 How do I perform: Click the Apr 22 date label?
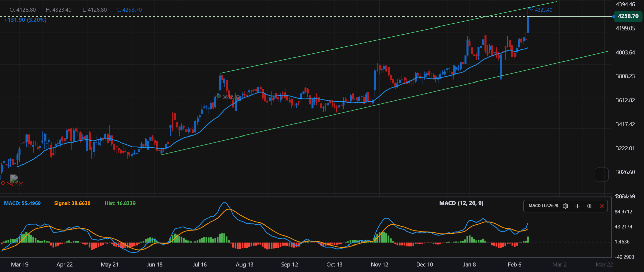pos(65,265)
